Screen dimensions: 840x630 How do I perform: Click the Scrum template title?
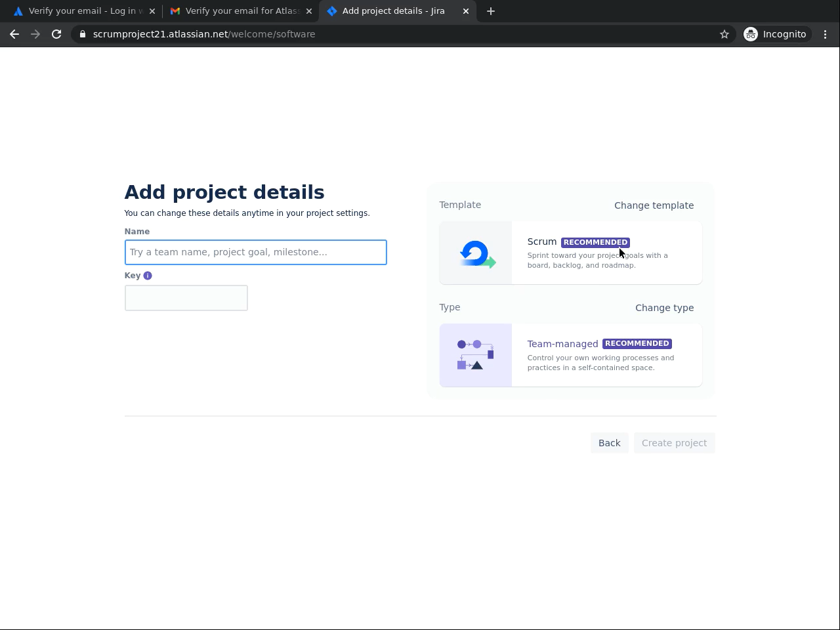point(542,241)
